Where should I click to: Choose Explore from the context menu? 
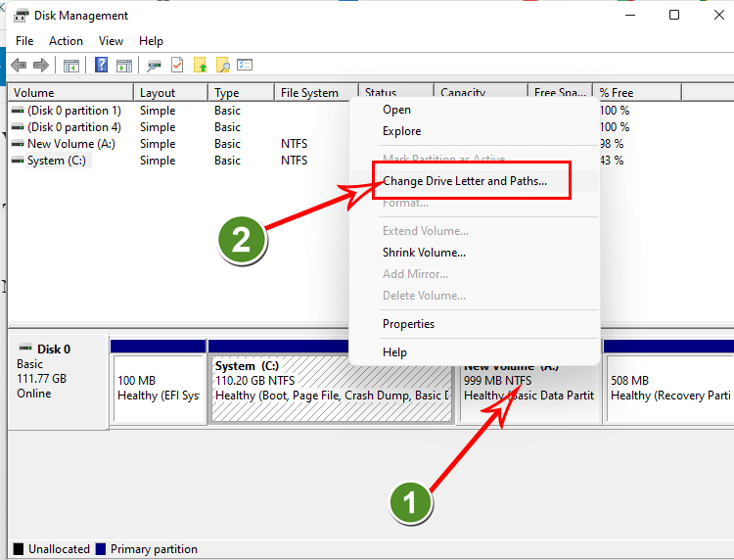coord(475,131)
